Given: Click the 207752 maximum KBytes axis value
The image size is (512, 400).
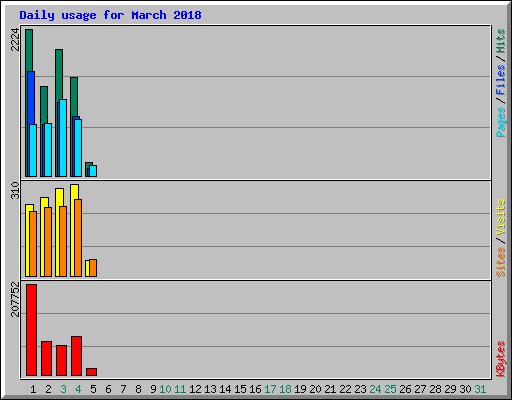Looking at the screenshot, I should point(15,299).
